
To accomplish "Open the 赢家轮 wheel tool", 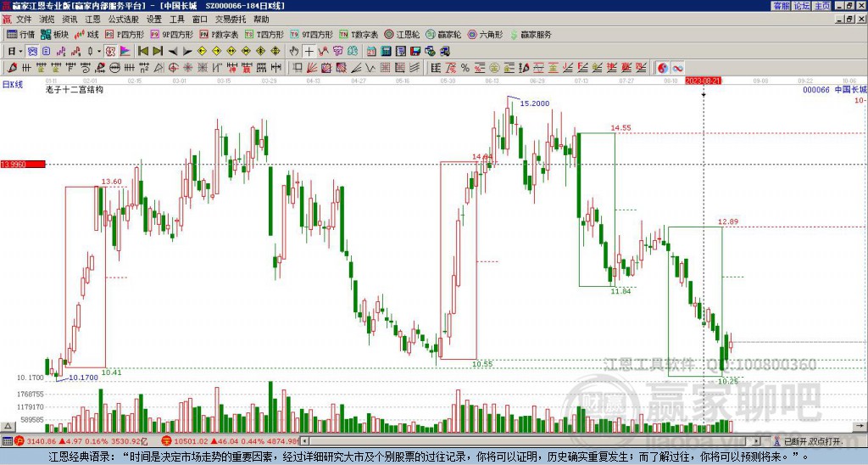I will tap(443, 34).
